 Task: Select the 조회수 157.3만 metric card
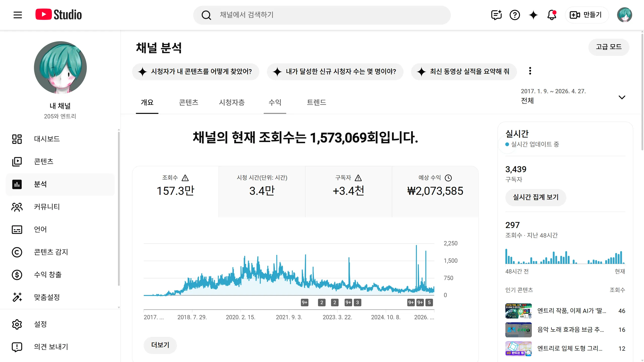coord(175,192)
